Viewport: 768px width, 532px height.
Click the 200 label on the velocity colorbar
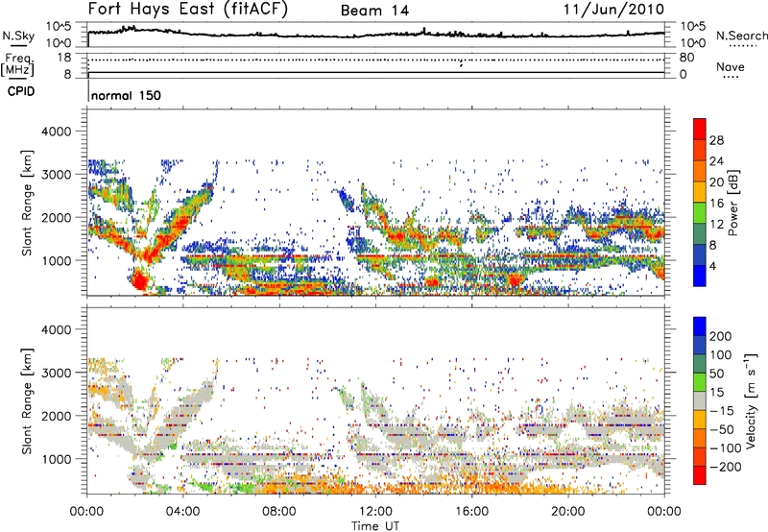721,336
